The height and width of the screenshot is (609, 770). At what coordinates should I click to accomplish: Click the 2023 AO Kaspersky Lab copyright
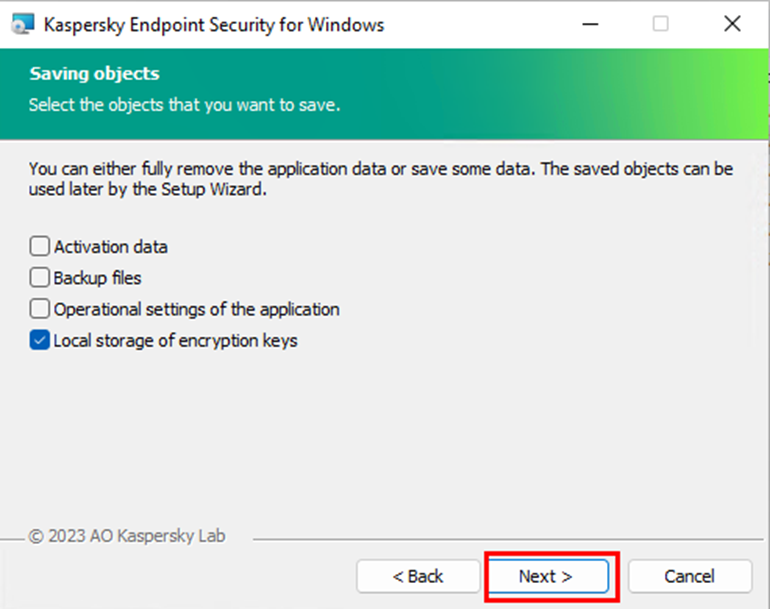click(x=127, y=536)
